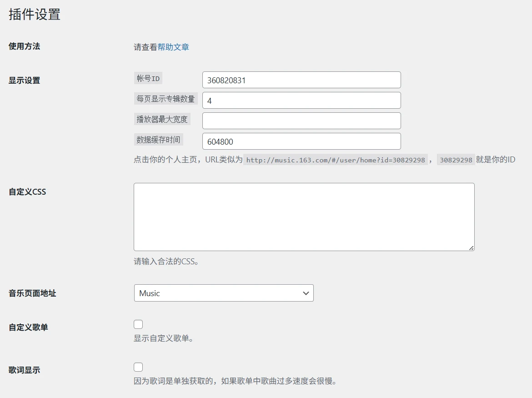Click the empty 播放器最大宽度 input field
Screen dimensions: 532x398
(301, 121)
